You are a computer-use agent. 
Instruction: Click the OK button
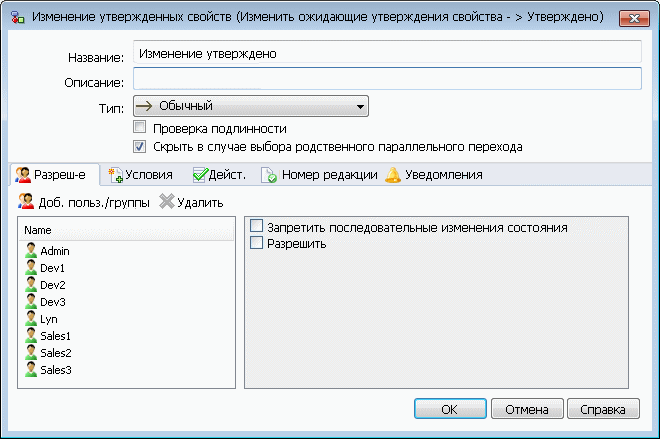450,409
